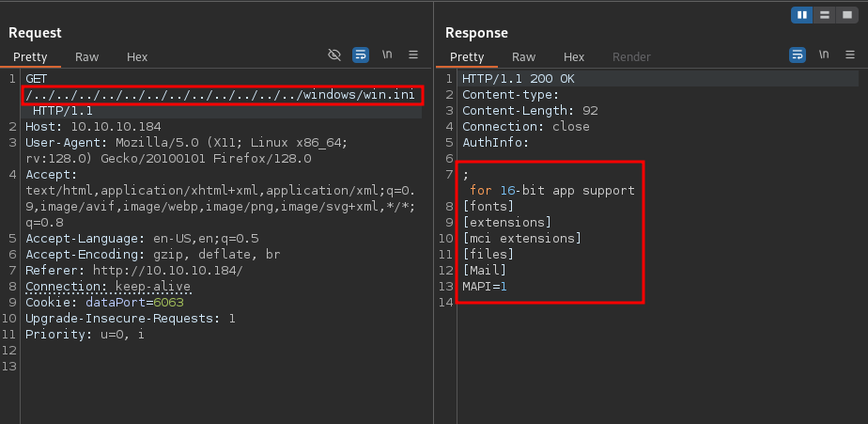Viewport: 868px width, 424px height.
Task: Open Response panel options hamburger menu
Action: point(850,55)
